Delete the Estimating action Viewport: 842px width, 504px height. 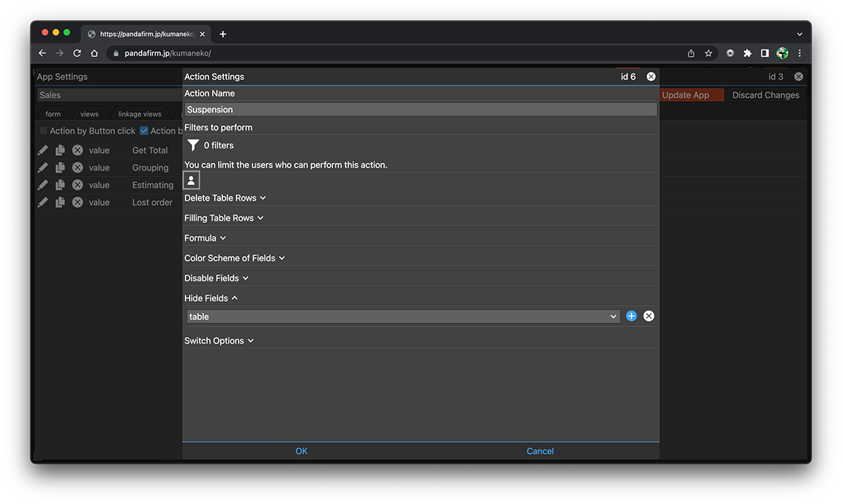tap(78, 185)
